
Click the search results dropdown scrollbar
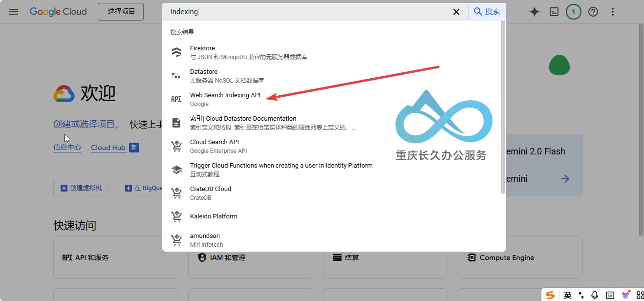(x=503, y=107)
